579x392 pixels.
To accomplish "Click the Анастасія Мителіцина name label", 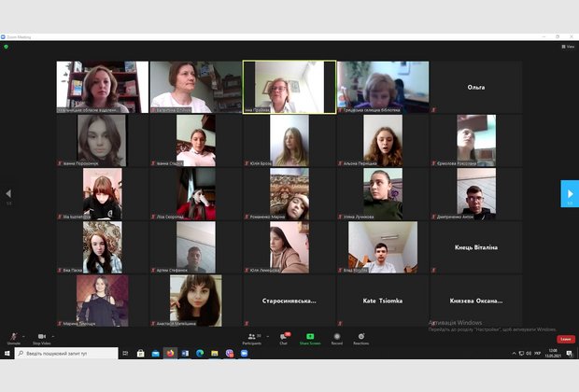I will click(x=176, y=323).
